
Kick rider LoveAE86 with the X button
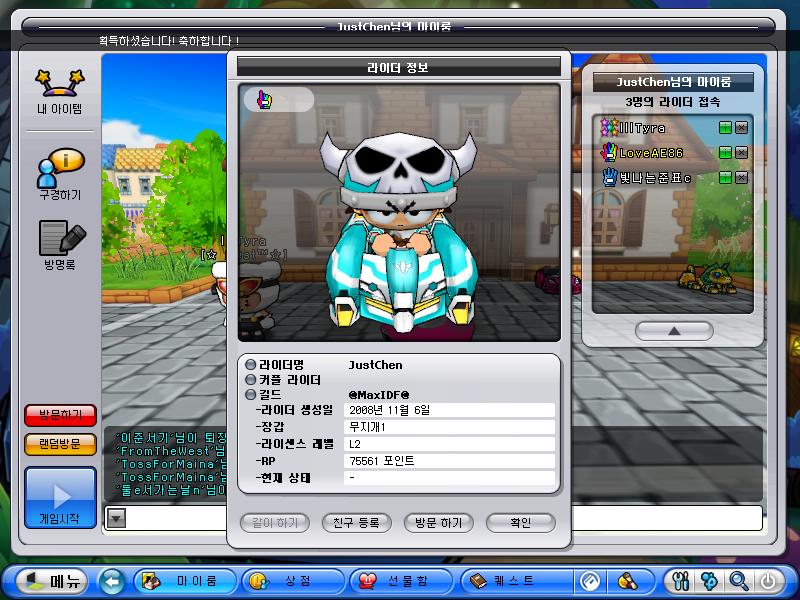pyautogui.click(x=742, y=153)
